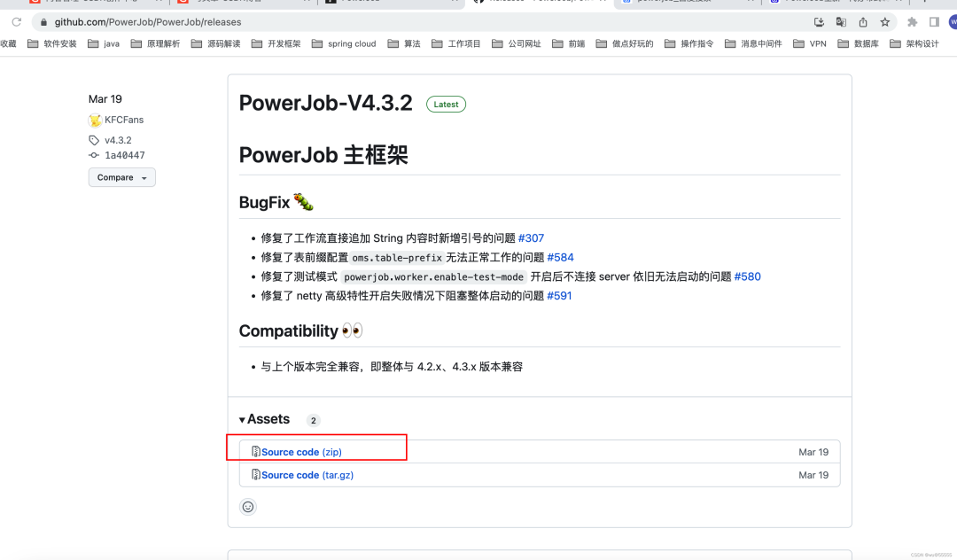The image size is (957, 560).
Task: Select the Latest release badge
Action: click(446, 104)
